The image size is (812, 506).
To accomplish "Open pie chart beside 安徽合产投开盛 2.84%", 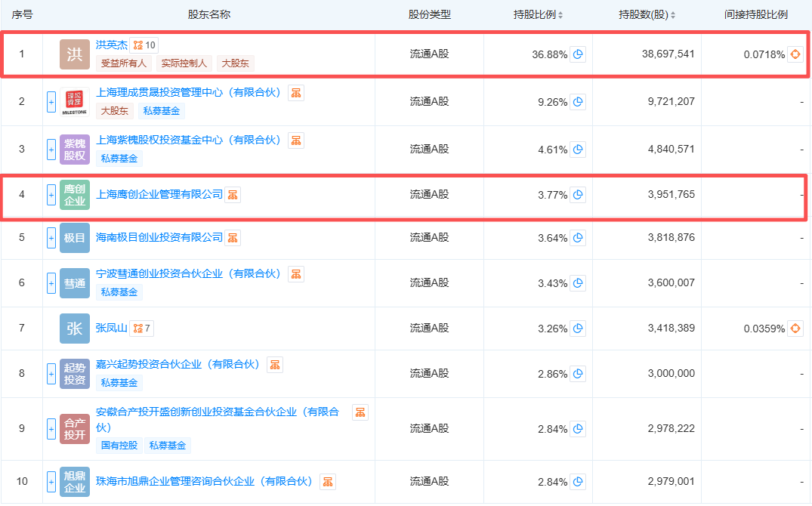I will [x=578, y=429].
